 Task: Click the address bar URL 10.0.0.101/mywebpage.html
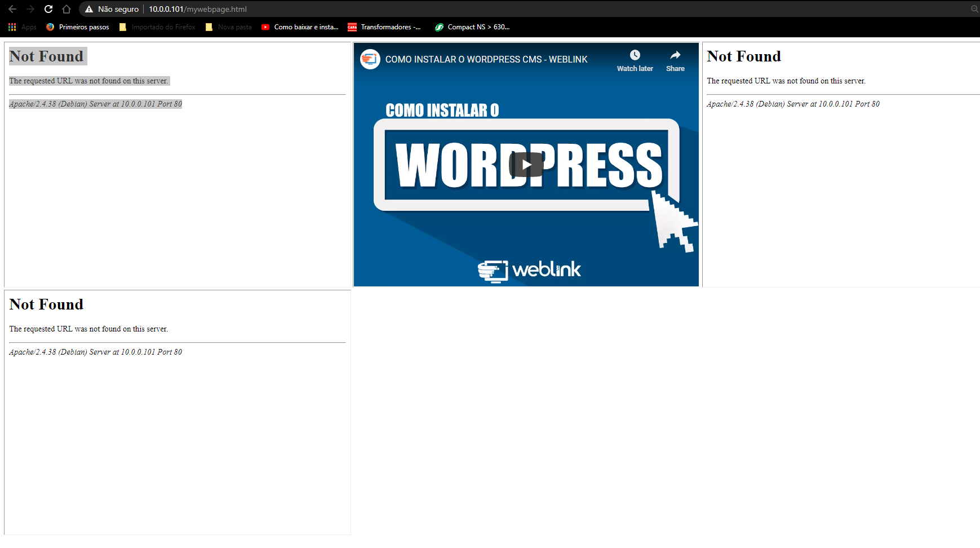pyautogui.click(x=198, y=9)
